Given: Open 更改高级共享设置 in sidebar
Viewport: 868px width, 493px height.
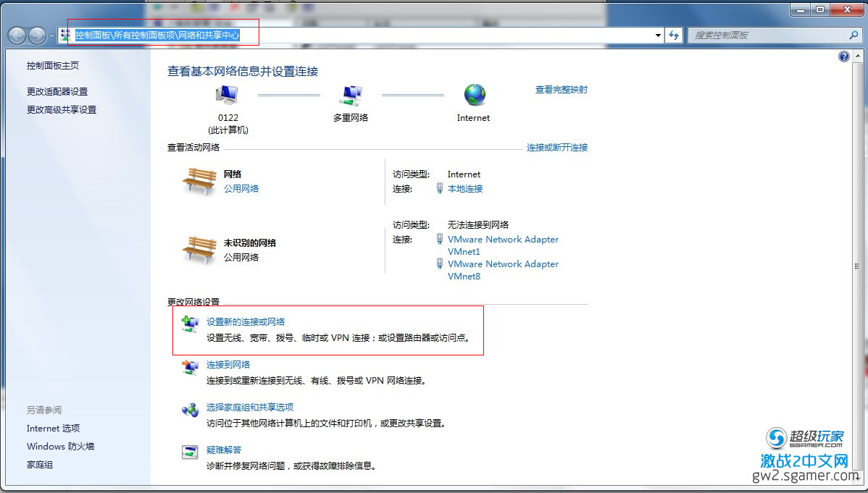Looking at the screenshot, I should [x=62, y=109].
